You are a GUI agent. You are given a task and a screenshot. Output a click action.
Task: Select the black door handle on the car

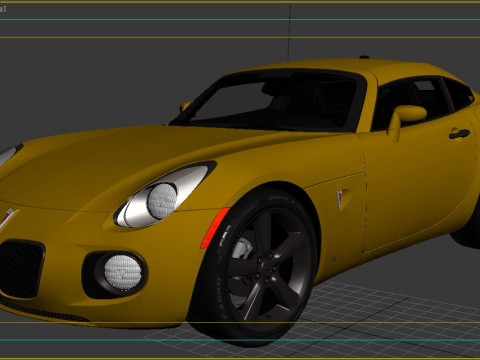tap(459, 134)
